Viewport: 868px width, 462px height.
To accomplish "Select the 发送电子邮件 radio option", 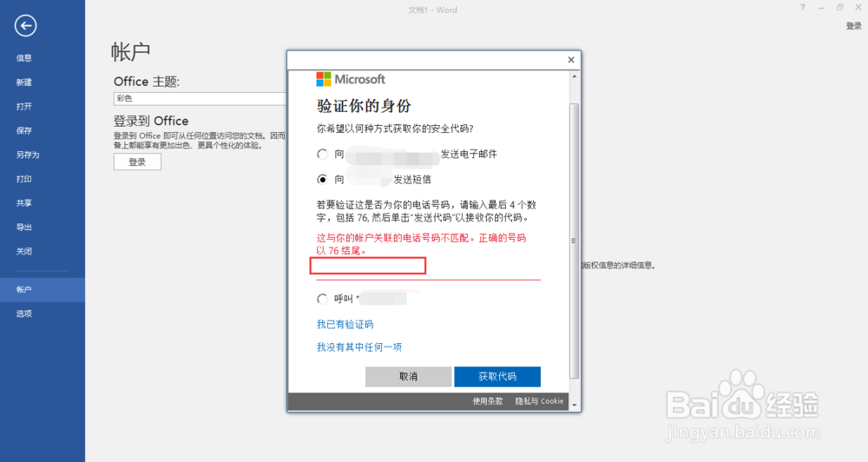I will (x=322, y=154).
